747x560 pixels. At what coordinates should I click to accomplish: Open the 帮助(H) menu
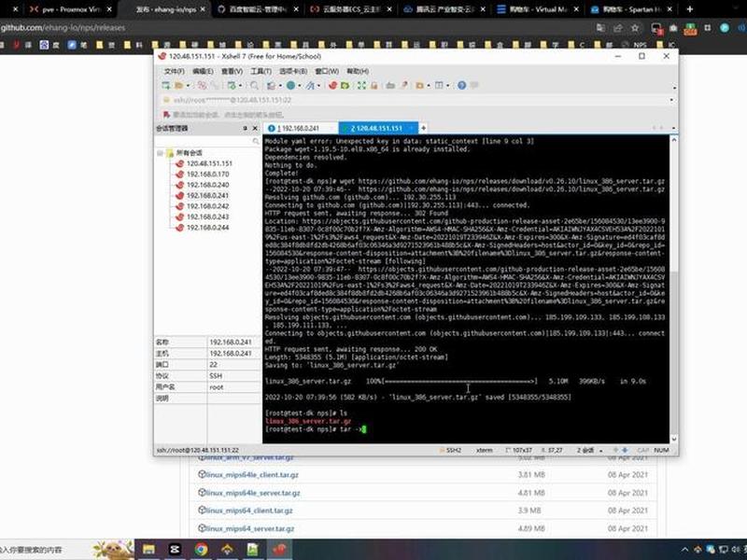[x=358, y=71]
